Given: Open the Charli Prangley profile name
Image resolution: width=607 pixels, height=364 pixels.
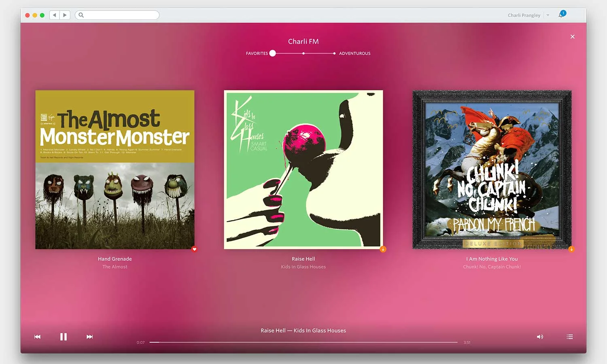Looking at the screenshot, I should [x=524, y=15].
